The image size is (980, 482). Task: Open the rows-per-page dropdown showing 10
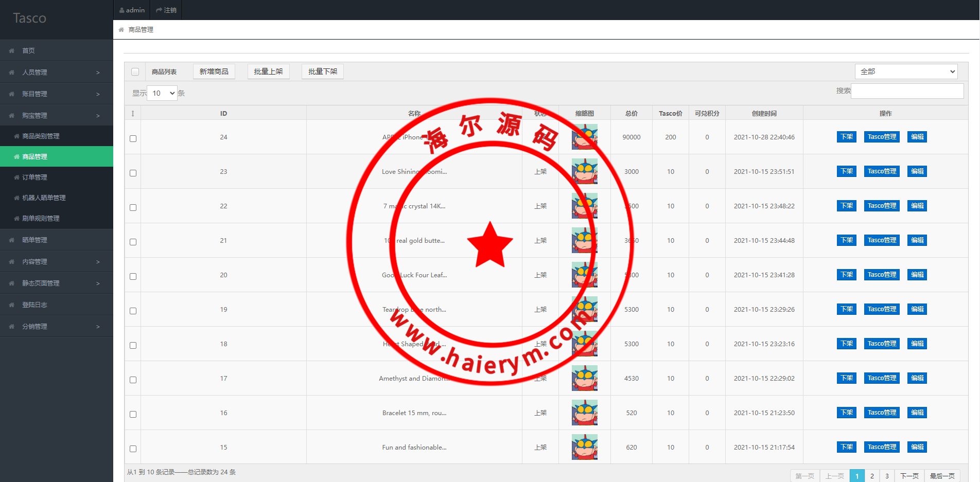(162, 93)
